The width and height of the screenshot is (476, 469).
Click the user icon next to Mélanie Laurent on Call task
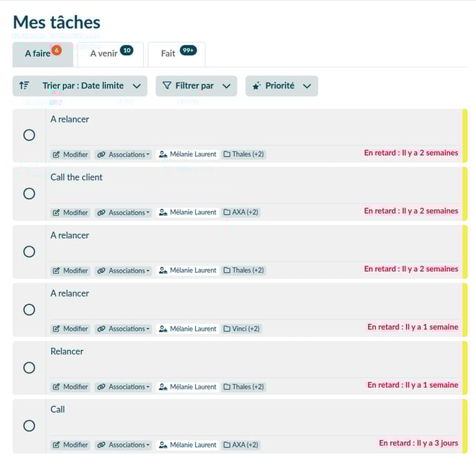(163, 445)
